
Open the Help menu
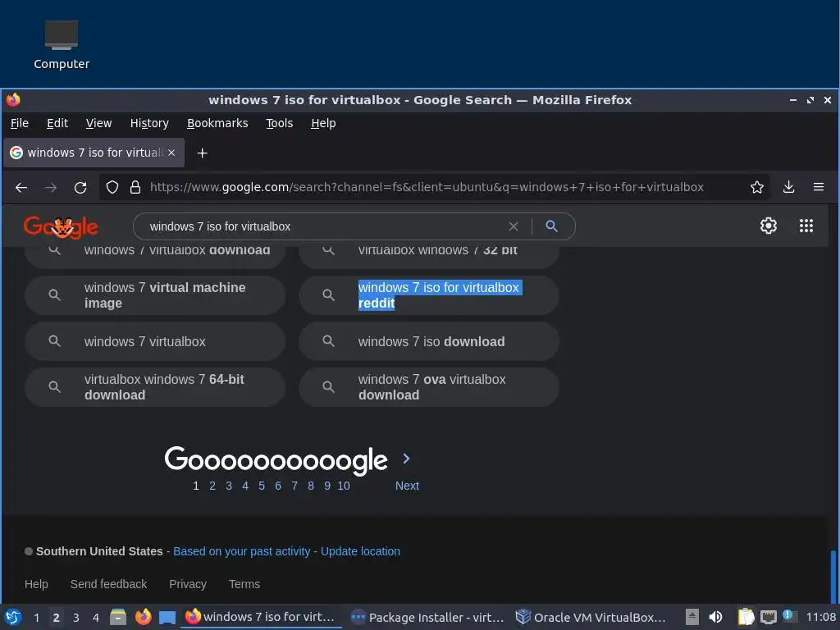[323, 123]
